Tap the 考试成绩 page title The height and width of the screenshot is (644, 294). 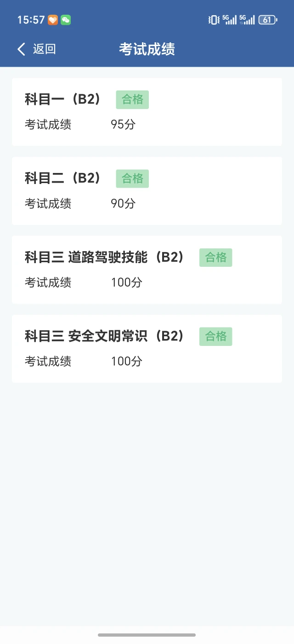[x=147, y=49]
